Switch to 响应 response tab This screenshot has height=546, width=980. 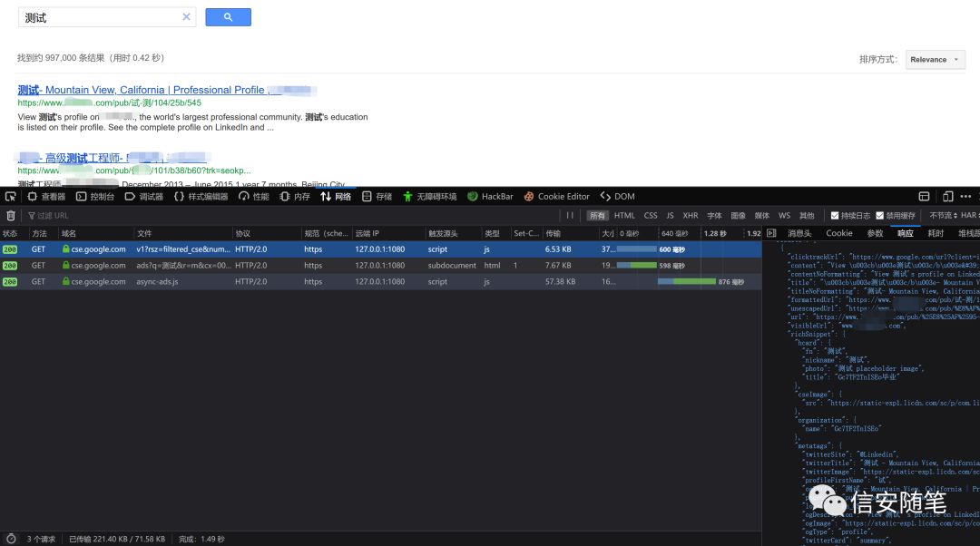click(x=906, y=234)
